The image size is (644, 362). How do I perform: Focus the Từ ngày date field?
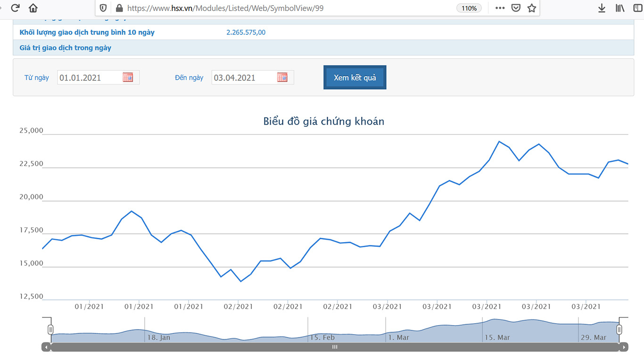pos(89,78)
